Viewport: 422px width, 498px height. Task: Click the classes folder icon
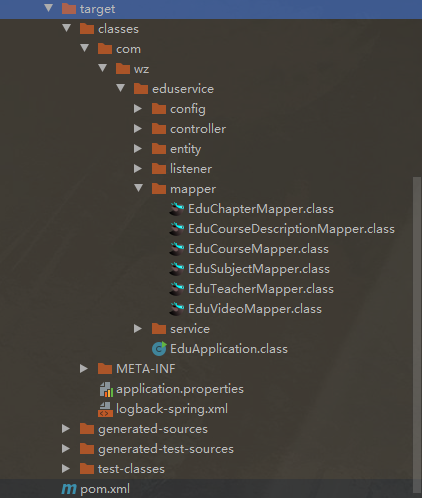point(87,28)
